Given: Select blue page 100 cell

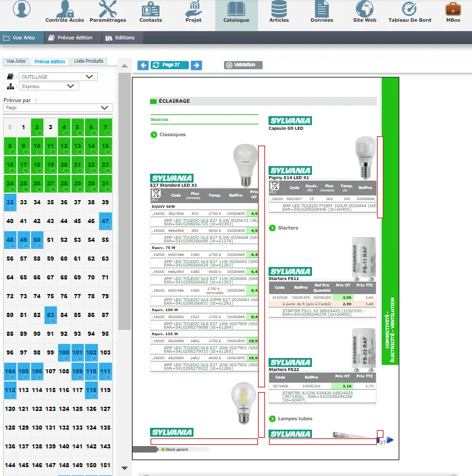Looking at the screenshot, I should 64,352.
